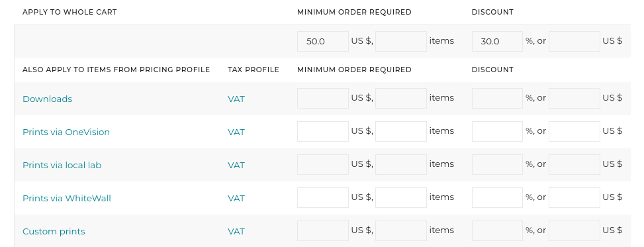The image size is (644, 247).
Task: Click Downloads row discount percent field
Action: (497, 98)
